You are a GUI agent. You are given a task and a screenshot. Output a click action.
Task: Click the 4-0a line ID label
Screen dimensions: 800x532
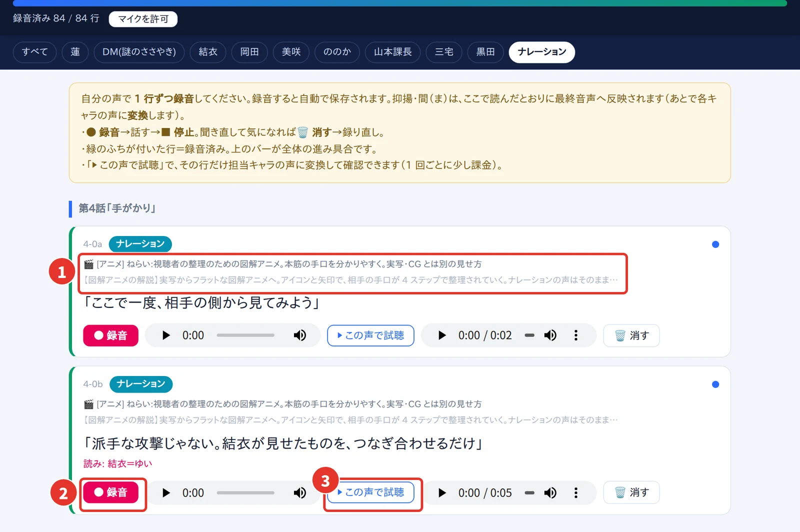coord(92,244)
